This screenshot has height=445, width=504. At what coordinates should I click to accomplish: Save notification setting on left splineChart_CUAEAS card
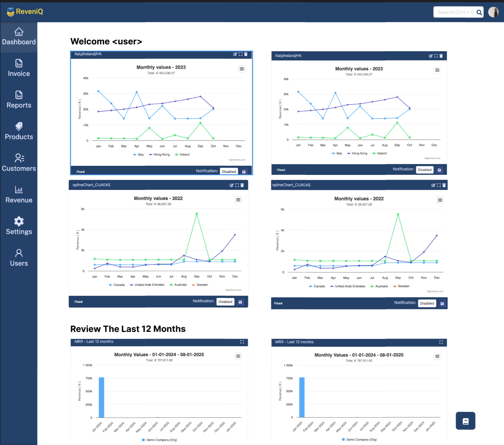[x=240, y=302]
